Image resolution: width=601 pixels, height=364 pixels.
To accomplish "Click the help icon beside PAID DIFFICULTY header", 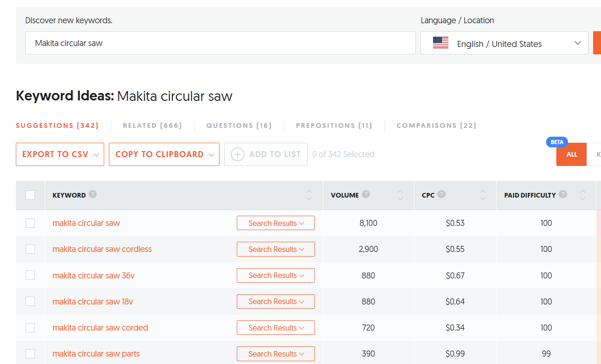I will (563, 194).
